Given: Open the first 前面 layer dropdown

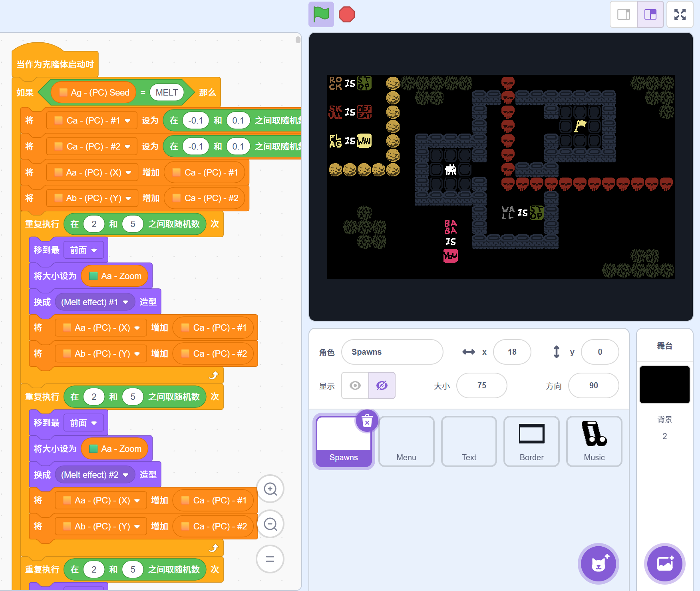Looking at the screenshot, I should pos(94,250).
